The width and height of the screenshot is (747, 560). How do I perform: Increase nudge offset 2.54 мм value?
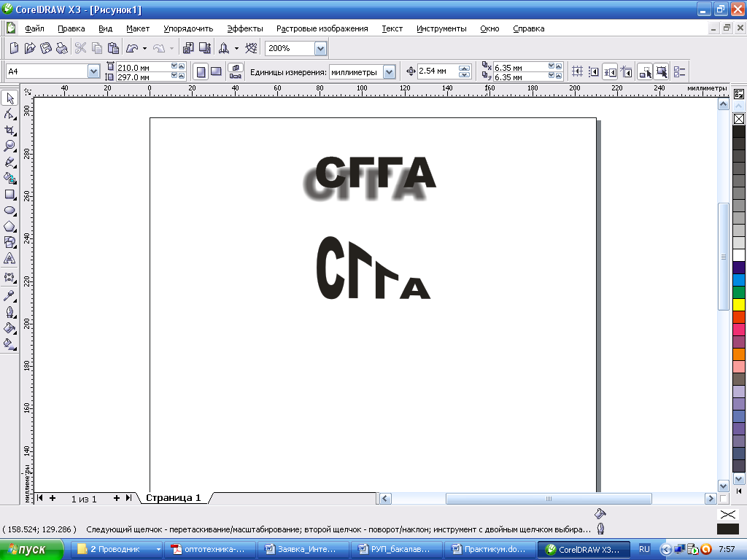pyautogui.click(x=465, y=69)
